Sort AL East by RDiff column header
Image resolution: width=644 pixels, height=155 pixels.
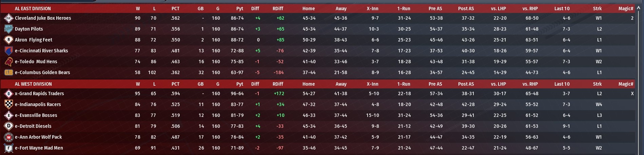278,8
